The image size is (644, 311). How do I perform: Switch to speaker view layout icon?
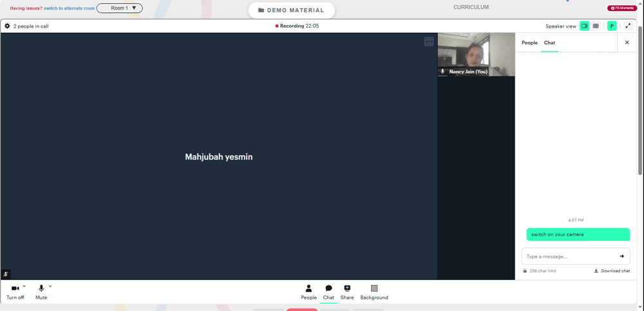[584, 26]
